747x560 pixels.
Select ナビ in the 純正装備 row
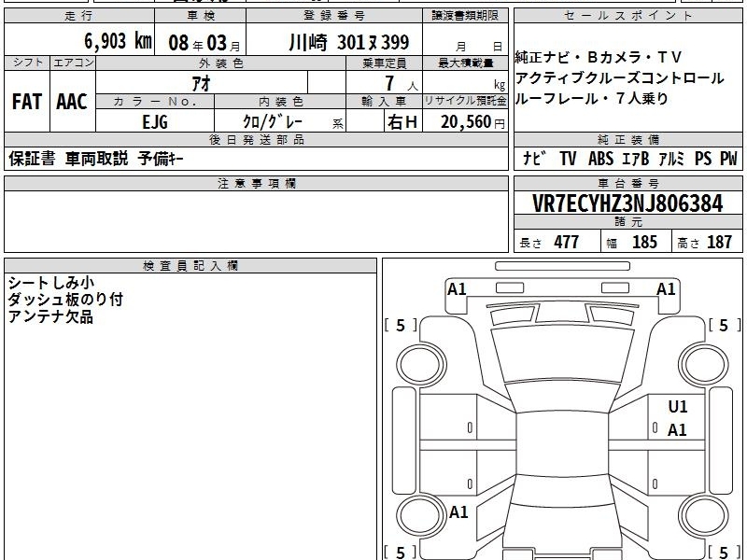(535, 159)
